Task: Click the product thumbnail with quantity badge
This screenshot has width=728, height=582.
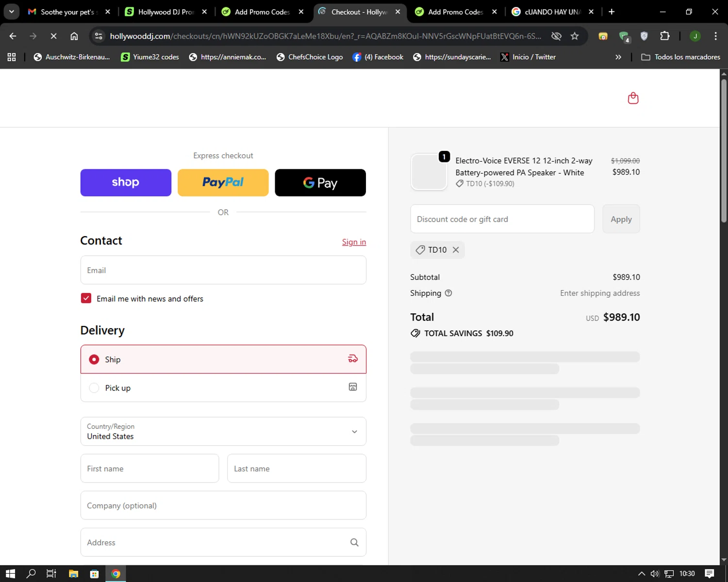Action: pyautogui.click(x=429, y=172)
